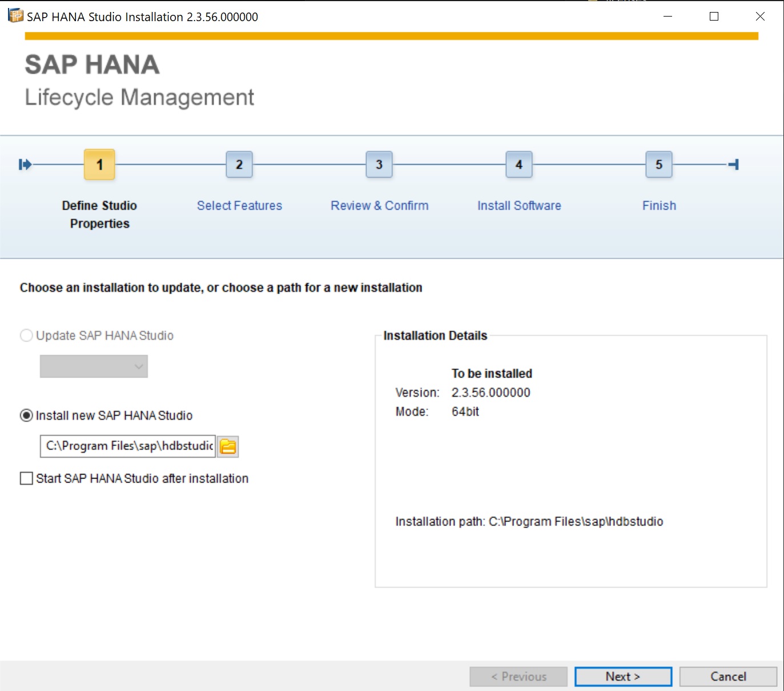This screenshot has height=691, width=784.
Task: Click the step 1 wizard box
Action: click(99, 164)
